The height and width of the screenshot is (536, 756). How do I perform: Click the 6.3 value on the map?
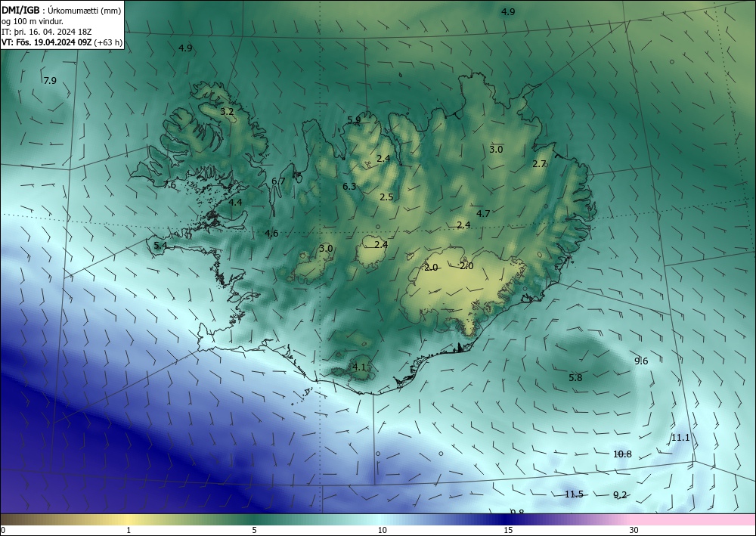349,186
